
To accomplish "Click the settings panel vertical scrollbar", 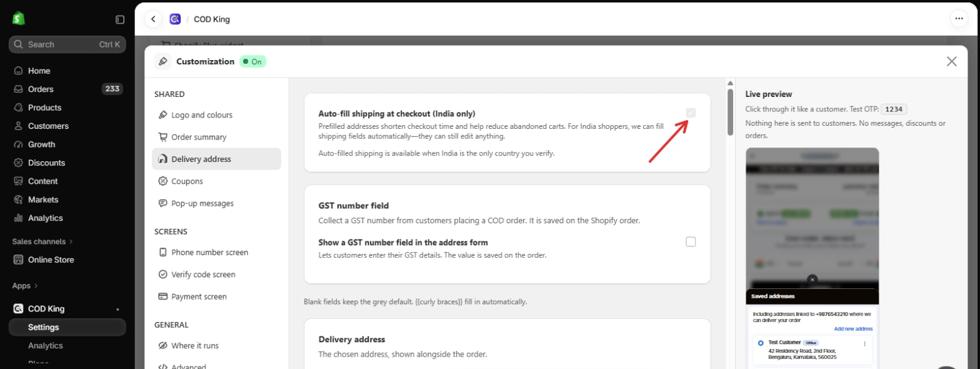I will tap(729, 112).
